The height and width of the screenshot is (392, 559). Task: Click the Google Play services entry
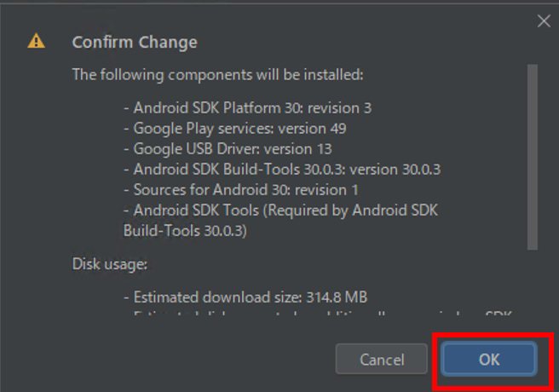click(235, 129)
